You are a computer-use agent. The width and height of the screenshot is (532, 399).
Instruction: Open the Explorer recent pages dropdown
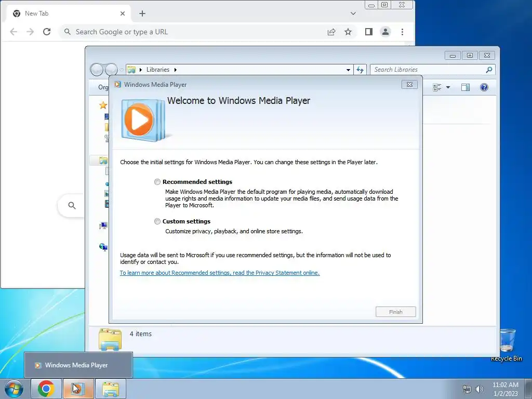(x=122, y=70)
